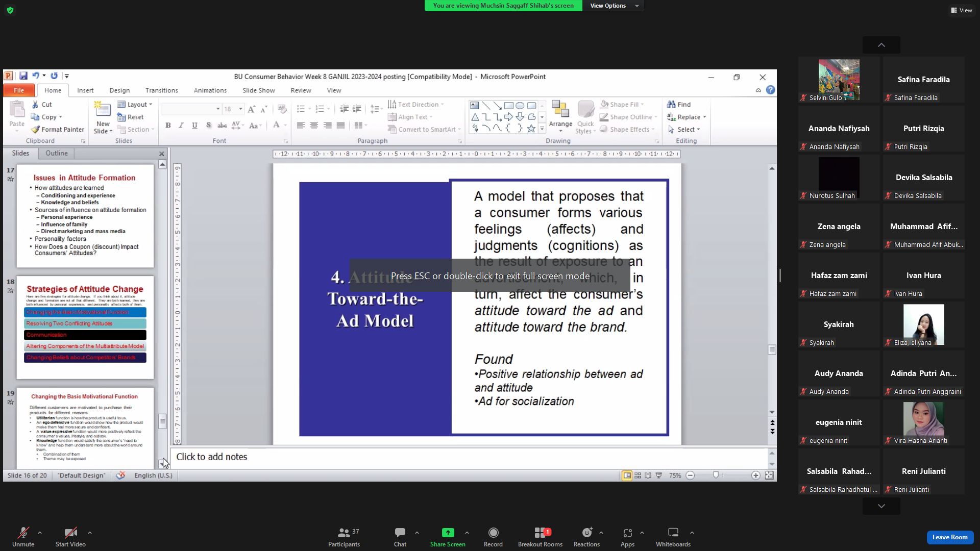The image size is (980, 551).
Task: Open Zoom Reactions
Action: click(586, 537)
